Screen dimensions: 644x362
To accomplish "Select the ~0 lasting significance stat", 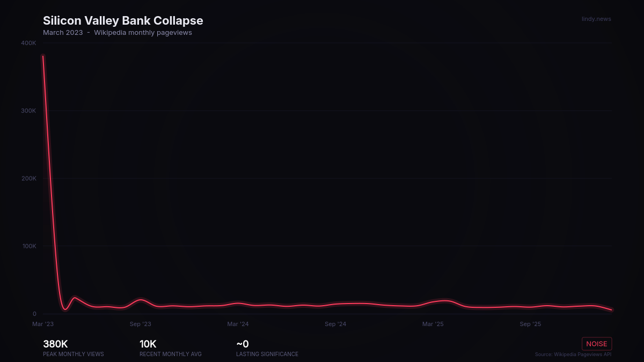I will pyautogui.click(x=241, y=344).
